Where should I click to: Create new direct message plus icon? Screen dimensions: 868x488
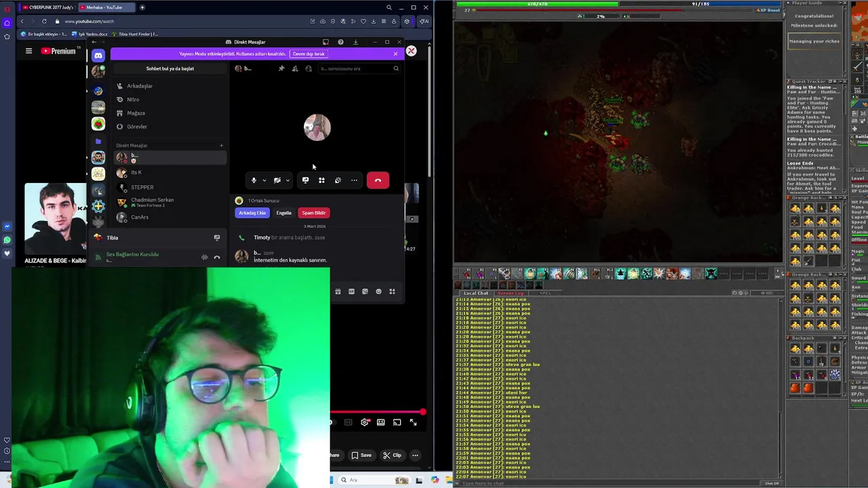pos(221,145)
